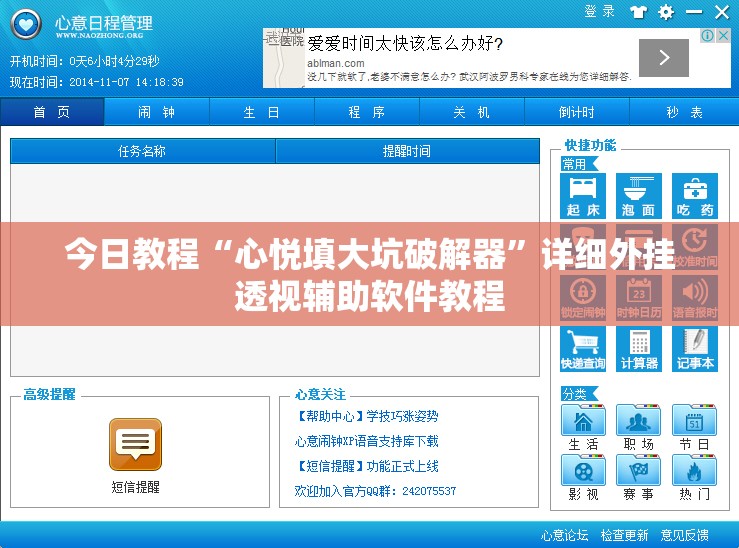Switch to the 关机 shutdown tab

point(472,112)
